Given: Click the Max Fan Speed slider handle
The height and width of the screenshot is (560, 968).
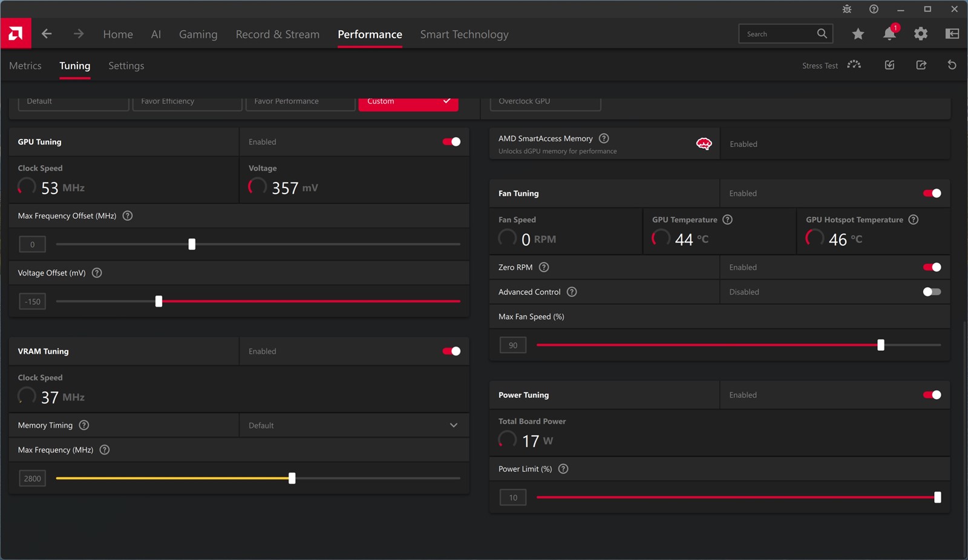Looking at the screenshot, I should pos(881,345).
